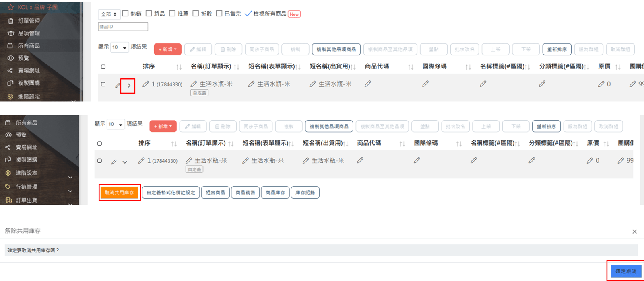Click the orange 取消共用庫存 button

tap(119, 193)
